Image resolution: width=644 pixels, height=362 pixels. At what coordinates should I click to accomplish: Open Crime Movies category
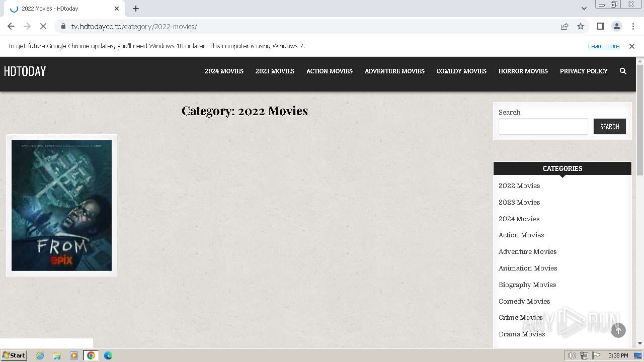pyautogui.click(x=521, y=317)
